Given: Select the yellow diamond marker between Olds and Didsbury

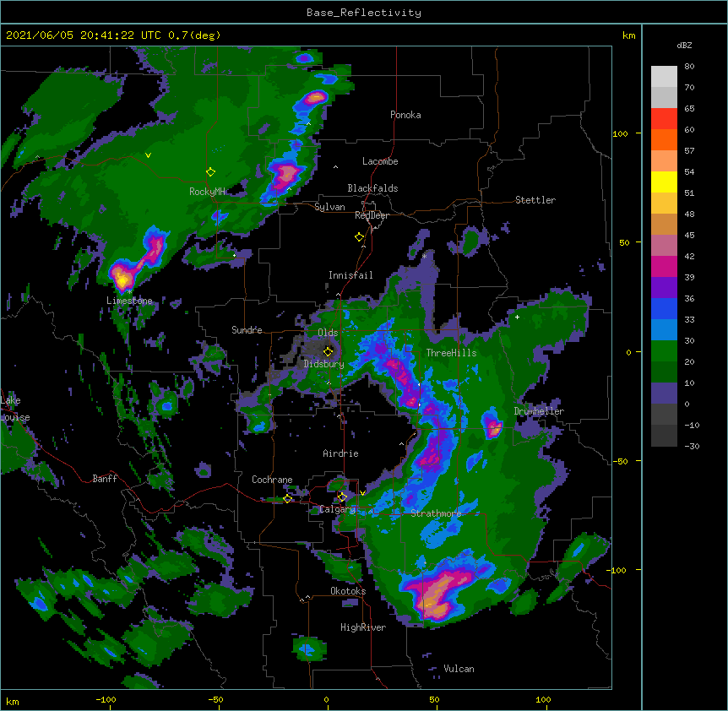Looking at the screenshot, I should coord(328,351).
